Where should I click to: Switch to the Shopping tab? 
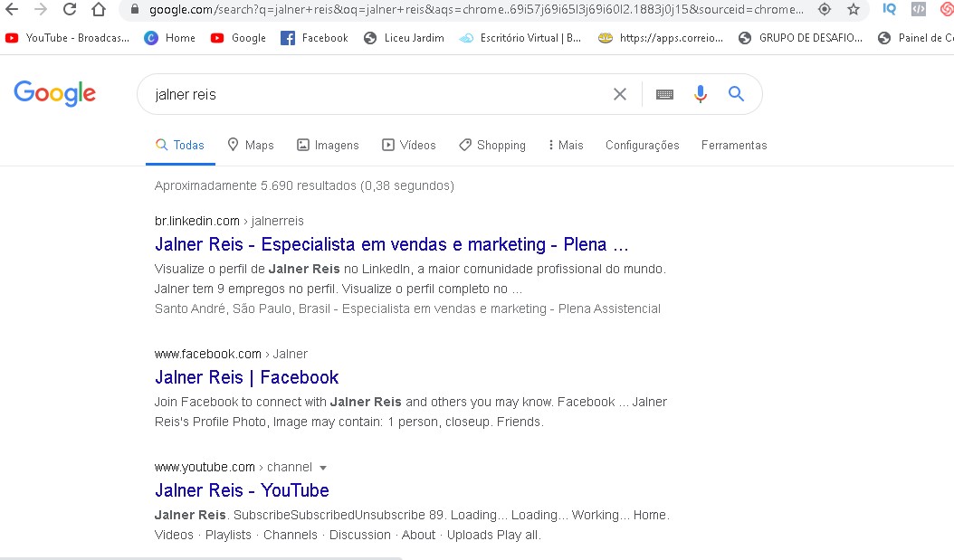point(492,146)
